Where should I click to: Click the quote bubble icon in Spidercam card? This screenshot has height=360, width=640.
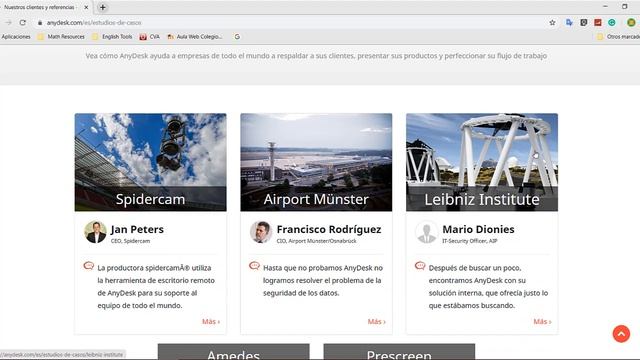coord(89,266)
